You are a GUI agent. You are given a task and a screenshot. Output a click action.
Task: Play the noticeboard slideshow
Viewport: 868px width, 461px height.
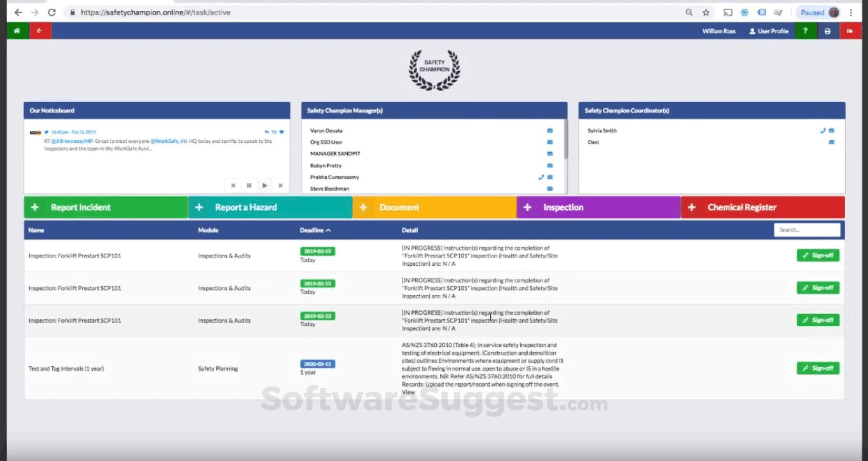pyautogui.click(x=264, y=185)
